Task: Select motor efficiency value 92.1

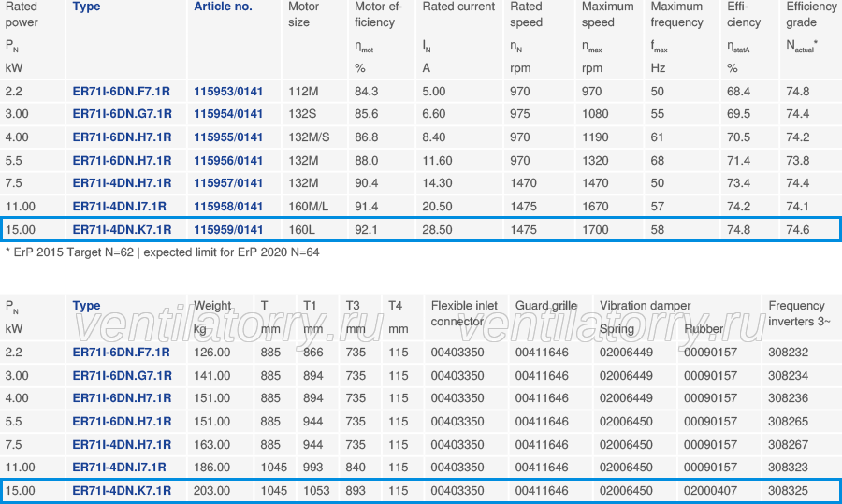Action: [366, 230]
